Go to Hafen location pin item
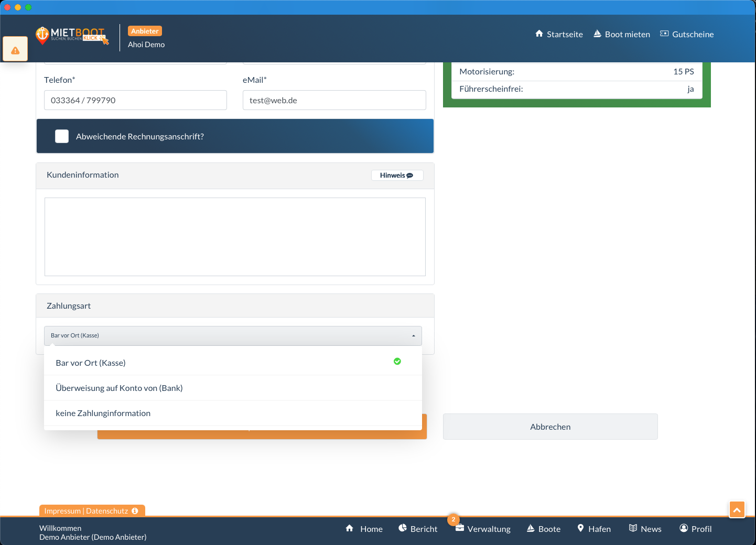Screen dimensions: 756x545 tap(594, 529)
